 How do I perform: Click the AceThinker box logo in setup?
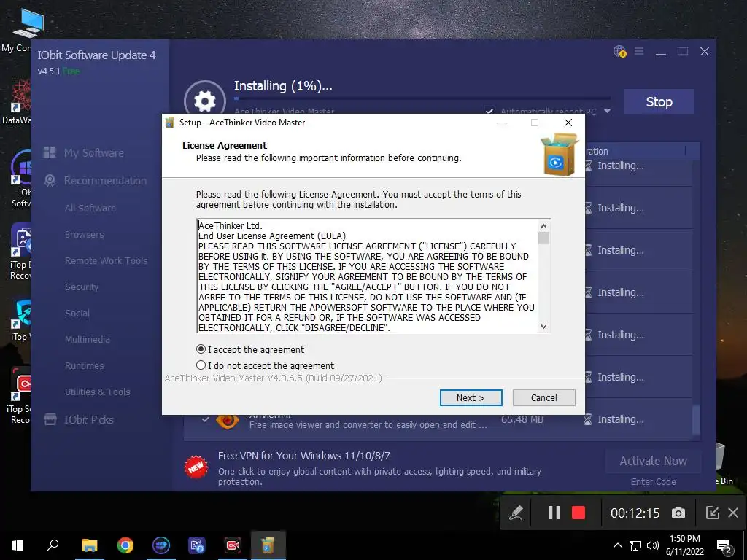pyautogui.click(x=560, y=155)
